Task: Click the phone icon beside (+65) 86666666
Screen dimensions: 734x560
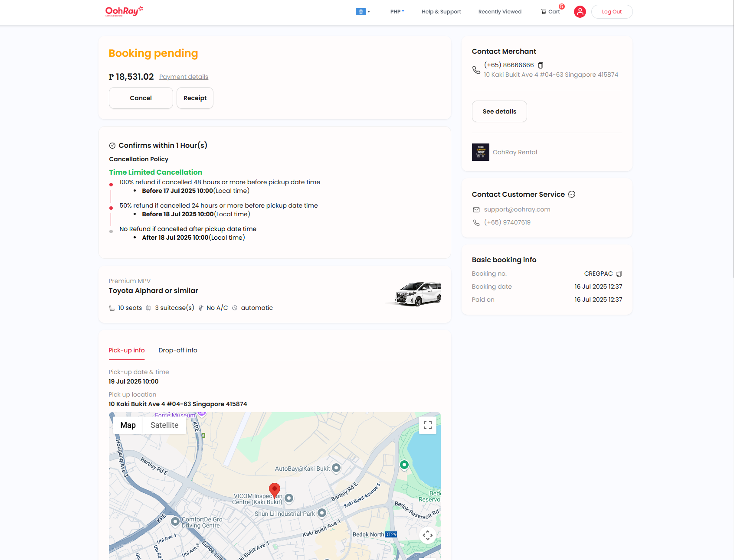Action: point(476,69)
